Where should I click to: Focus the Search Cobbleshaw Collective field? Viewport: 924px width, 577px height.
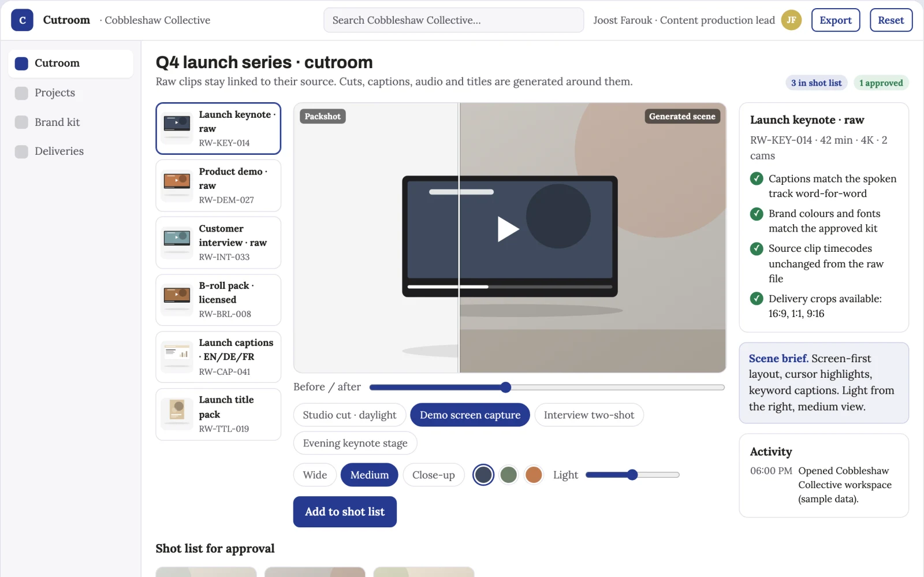[454, 20]
